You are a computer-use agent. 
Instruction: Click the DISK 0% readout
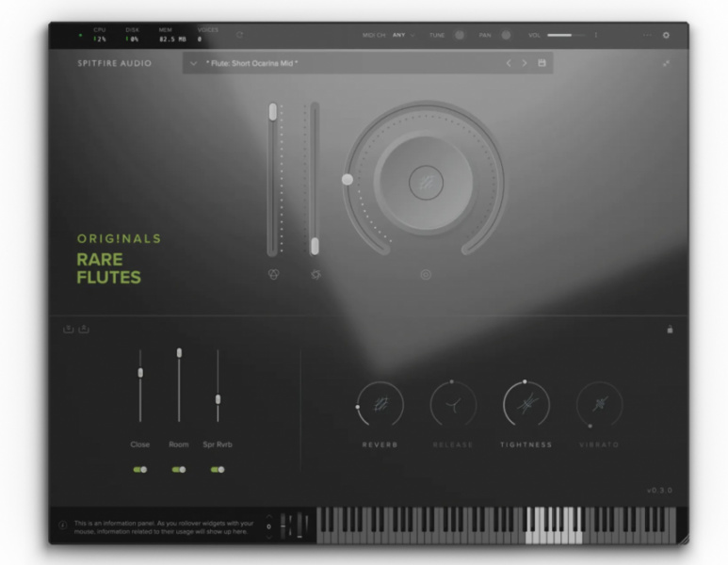coord(133,35)
